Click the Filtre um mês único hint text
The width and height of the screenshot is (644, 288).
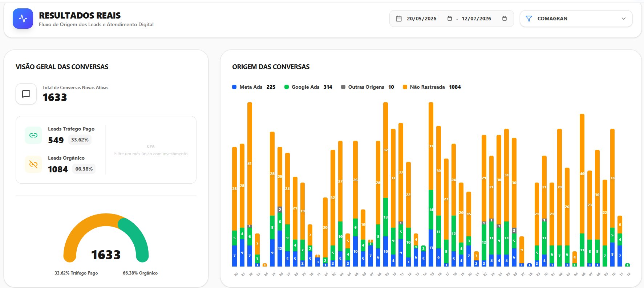click(x=151, y=154)
